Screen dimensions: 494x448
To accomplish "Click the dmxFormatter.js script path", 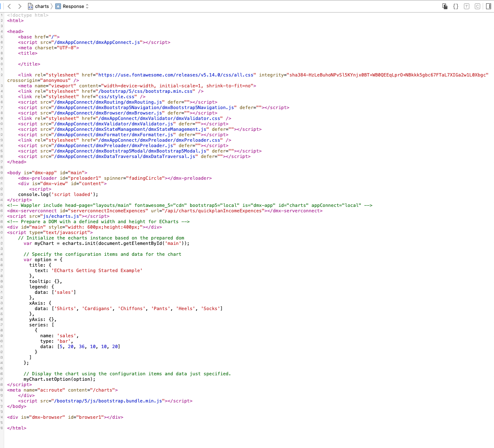I will point(114,135).
